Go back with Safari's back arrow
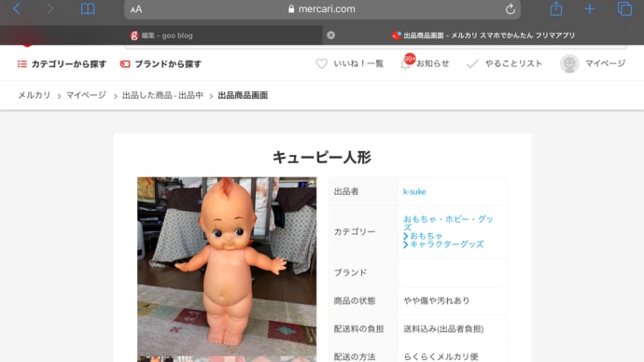The height and width of the screenshot is (362, 644). [17, 8]
